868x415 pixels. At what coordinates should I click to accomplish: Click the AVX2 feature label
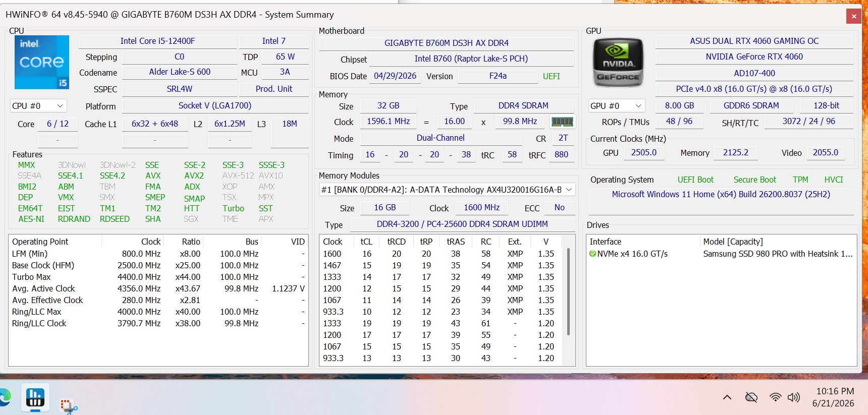194,175
